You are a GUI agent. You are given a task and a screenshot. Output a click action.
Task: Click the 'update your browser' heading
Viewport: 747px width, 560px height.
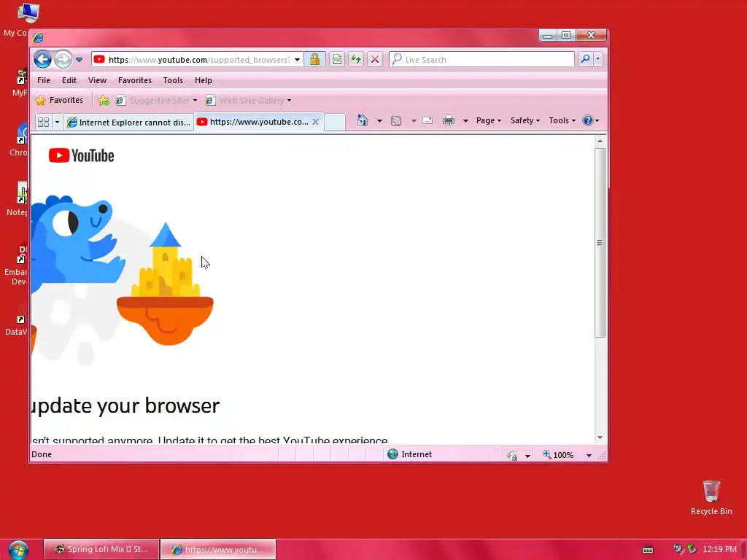(x=125, y=405)
